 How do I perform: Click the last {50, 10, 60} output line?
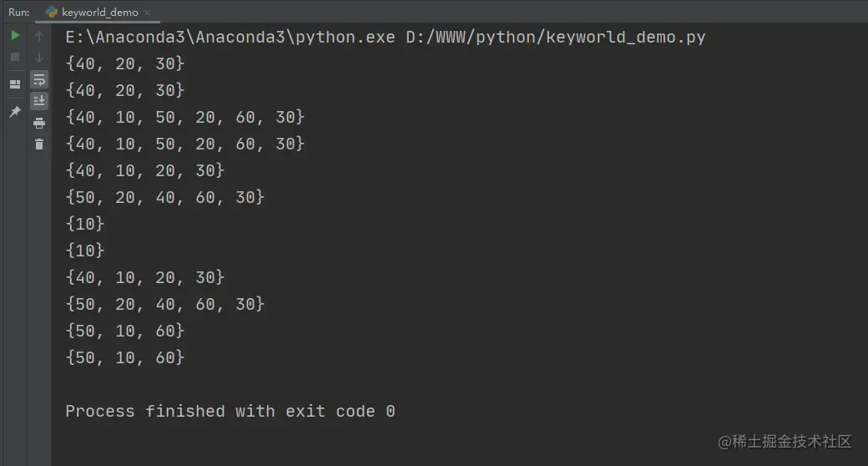124,357
